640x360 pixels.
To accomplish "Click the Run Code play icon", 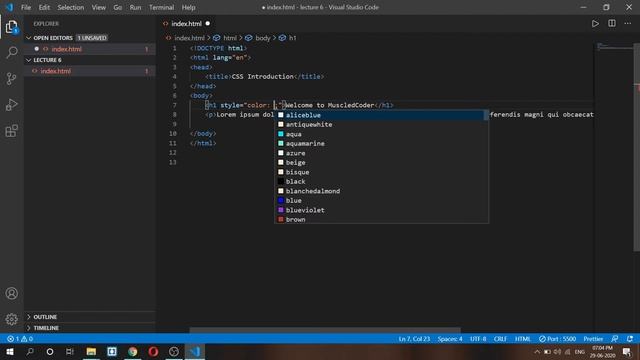I will coord(595,24).
